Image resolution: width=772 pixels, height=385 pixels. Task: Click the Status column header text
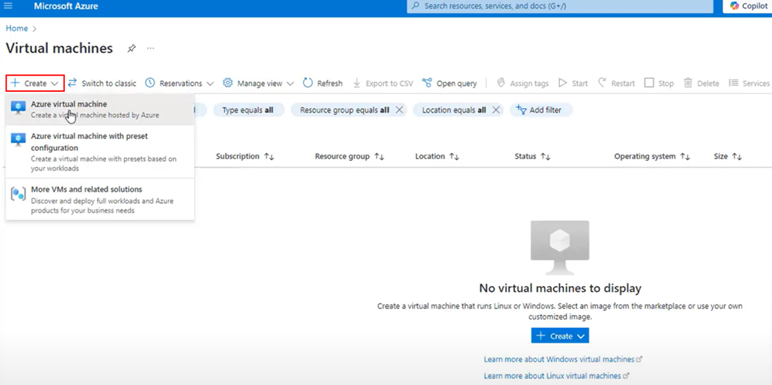525,156
